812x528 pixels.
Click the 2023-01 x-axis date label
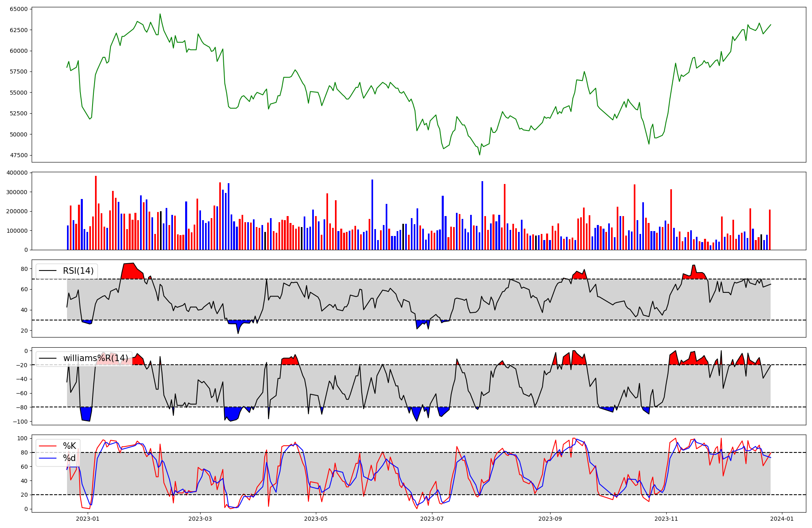pyautogui.click(x=88, y=519)
